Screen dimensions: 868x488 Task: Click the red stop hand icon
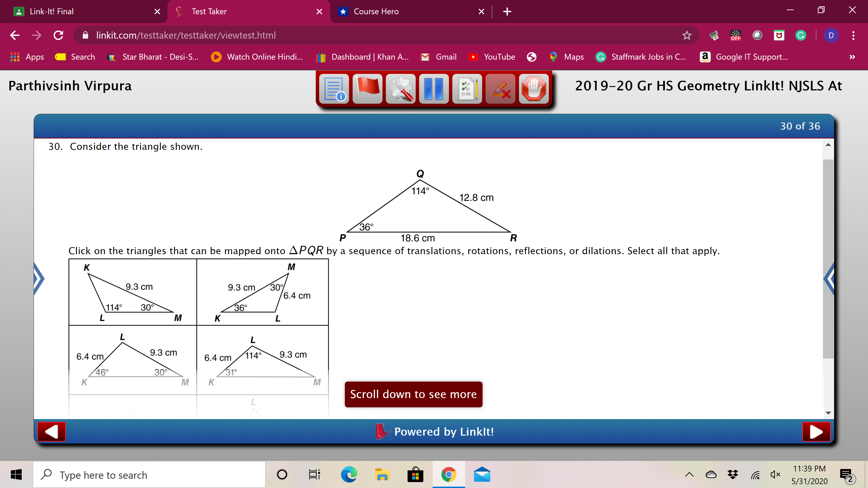(534, 89)
